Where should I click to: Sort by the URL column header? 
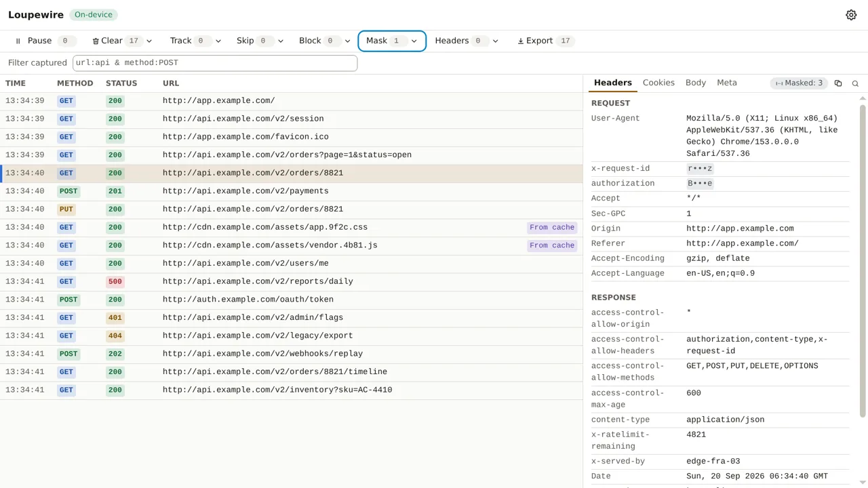tap(171, 83)
